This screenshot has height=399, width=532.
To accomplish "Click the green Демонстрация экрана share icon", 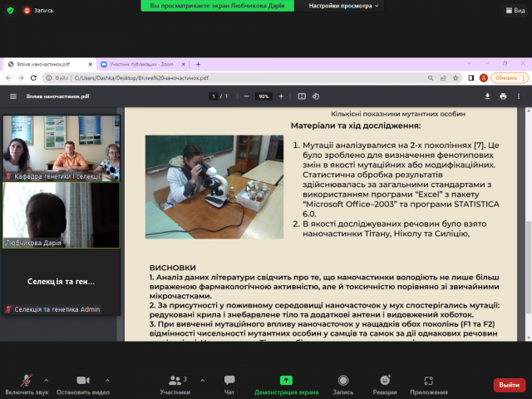I will [x=285, y=380].
